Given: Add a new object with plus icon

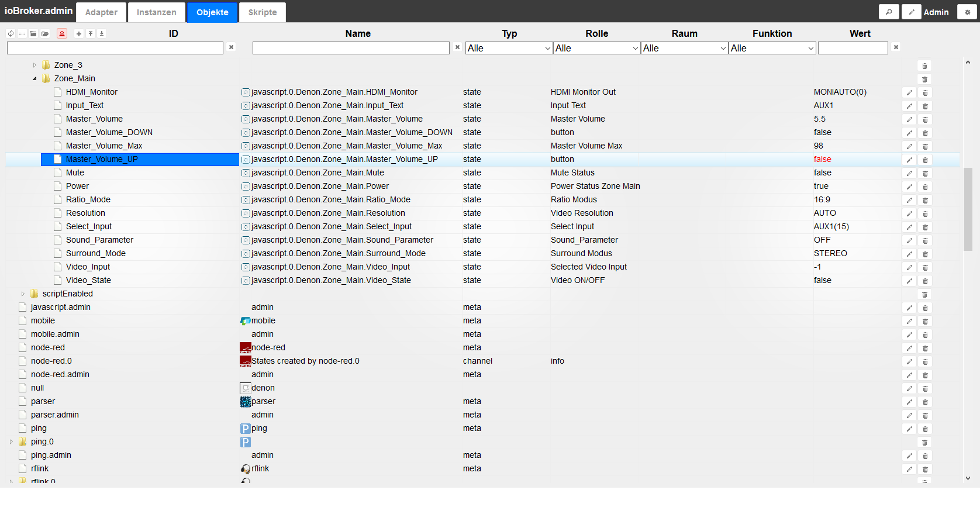Looking at the screenshot, I should pyautogui.click(x=79, y=33).
